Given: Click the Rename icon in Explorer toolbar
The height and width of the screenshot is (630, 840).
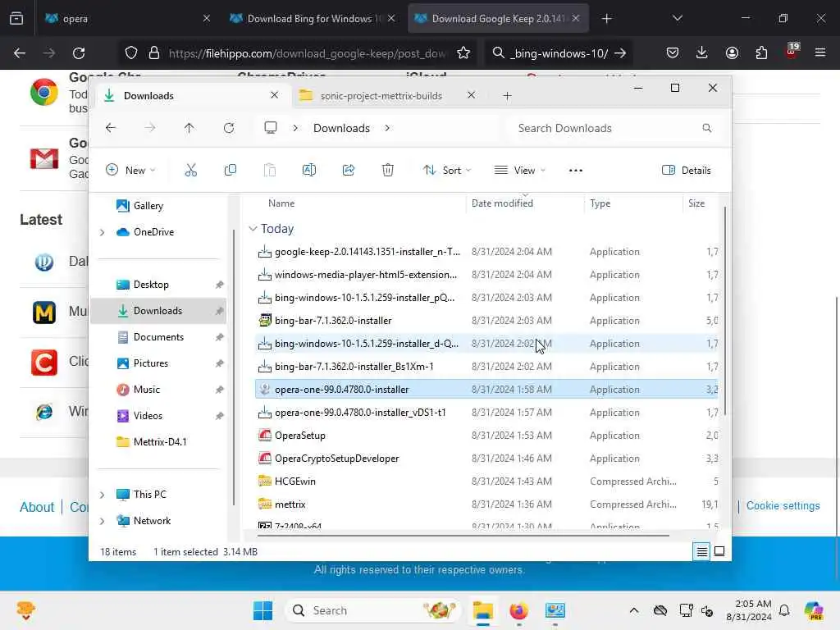Looking at the screenshot, I should [309, 171].
